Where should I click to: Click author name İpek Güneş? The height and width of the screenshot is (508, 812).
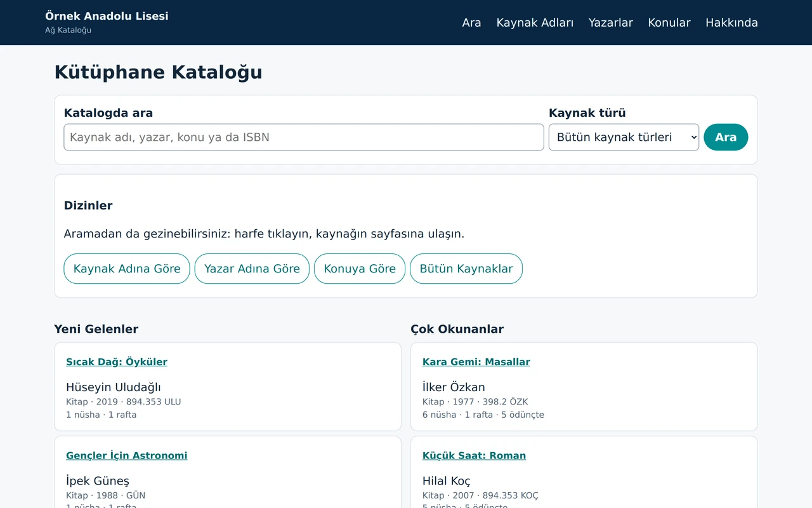click(98, 481)
